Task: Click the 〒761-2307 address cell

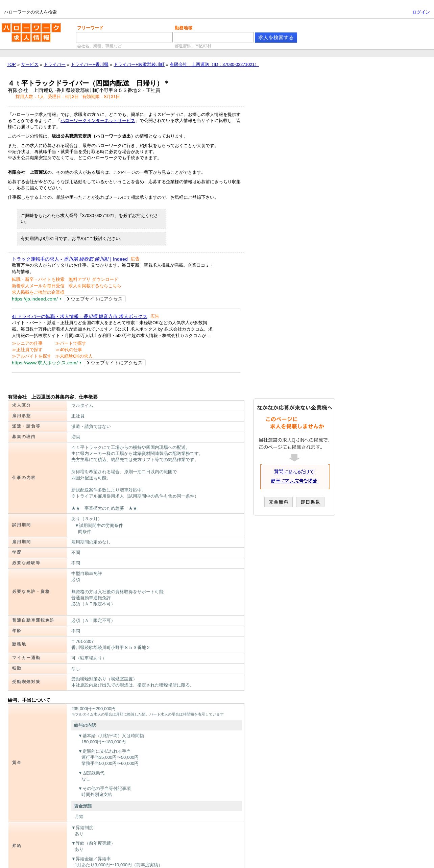Action: 155,645
